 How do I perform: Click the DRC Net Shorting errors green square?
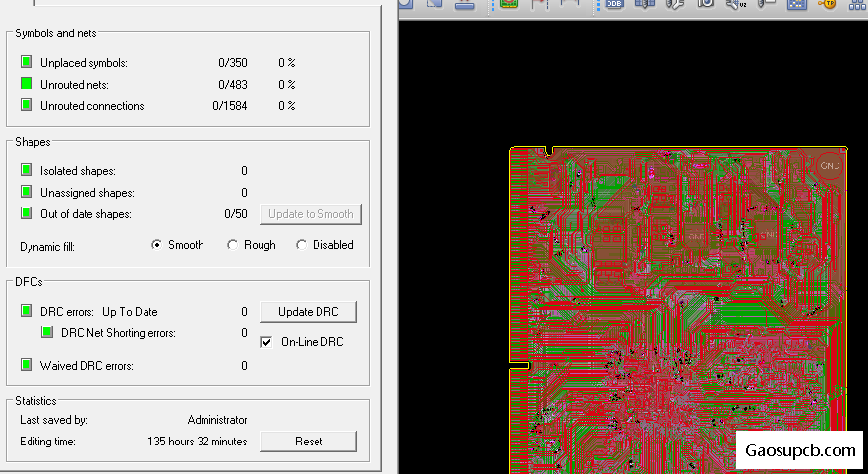(x=47, y=332)
